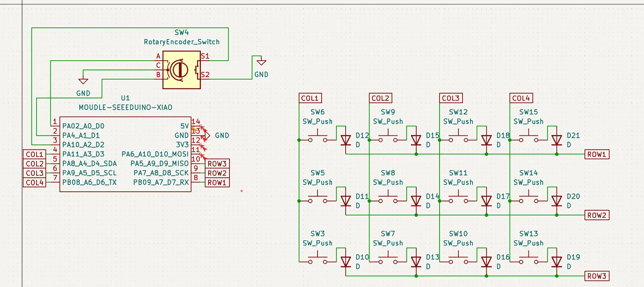The image size is (644, 287).
Task: Select diode D10 symbol
Action: [346, 262]
